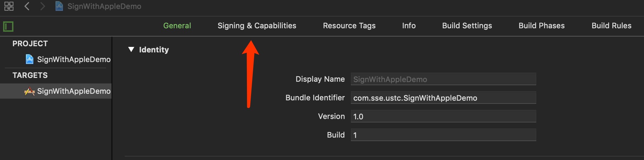
Task: Click the Version number field
Action: tap(443, 117)
